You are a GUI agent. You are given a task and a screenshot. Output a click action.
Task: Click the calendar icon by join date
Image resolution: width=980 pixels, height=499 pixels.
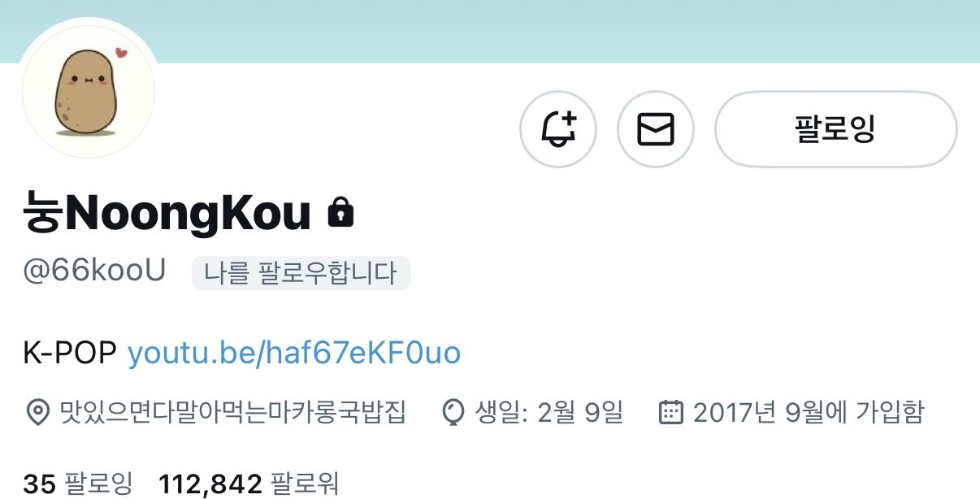coord(670,412)
